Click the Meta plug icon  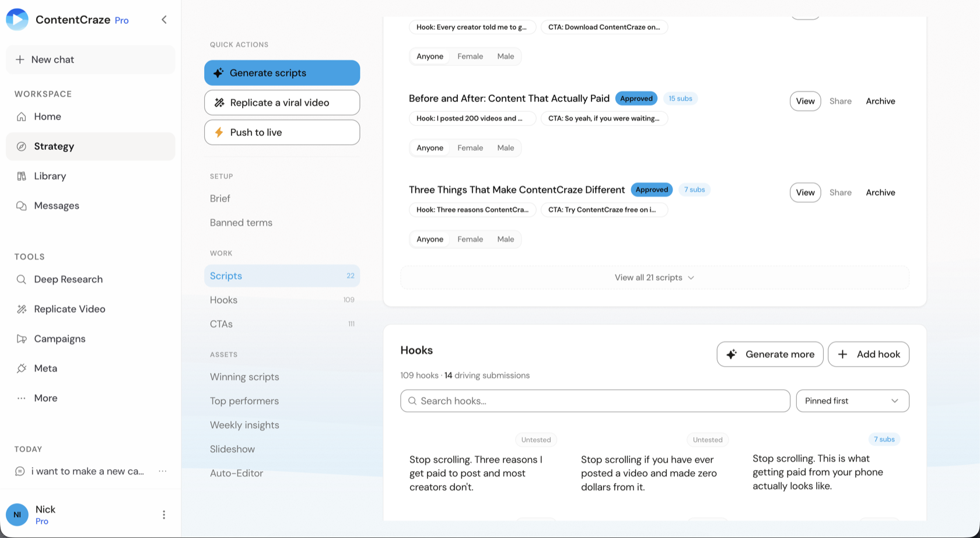pyautogui.click(x=22, y=368)
